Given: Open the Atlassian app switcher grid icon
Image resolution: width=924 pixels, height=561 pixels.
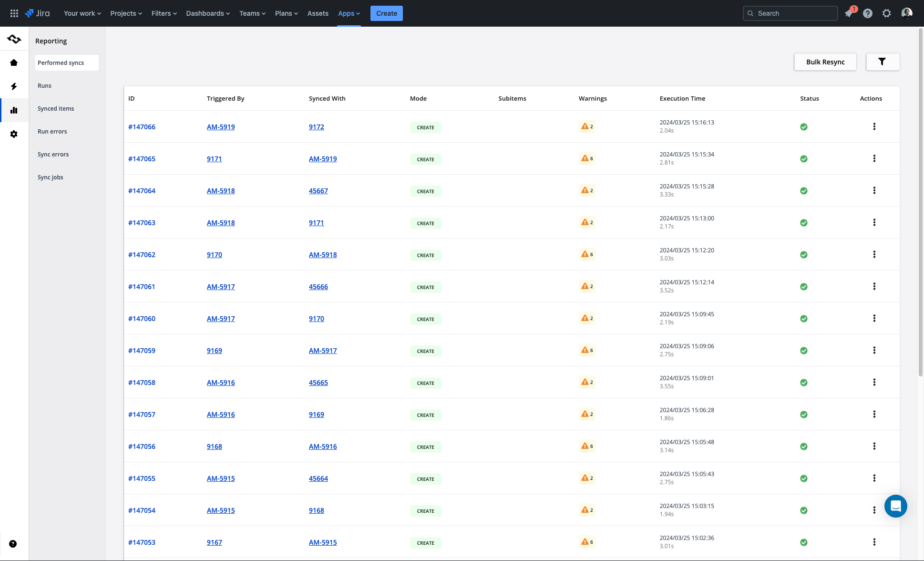Looking at the screenshot, I should [14, 13].
